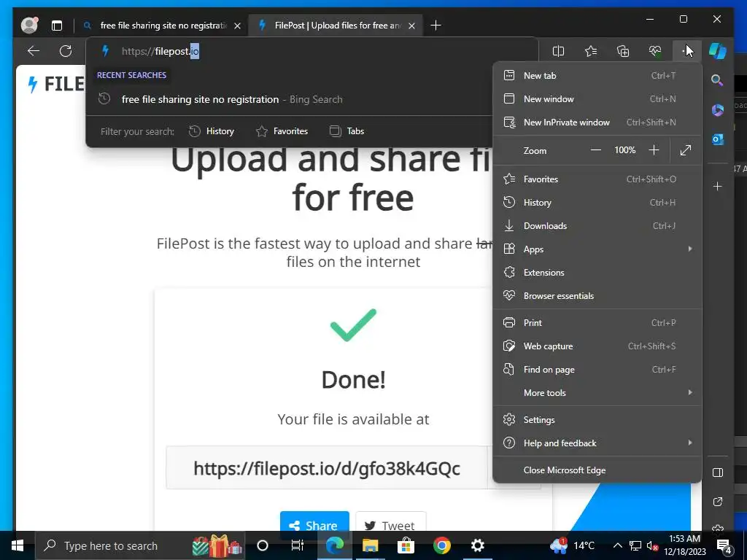Image resolution: width=747 pixels, height=560 pixels.
Task: Expand the Apps submenu
Action: [597, 249]
